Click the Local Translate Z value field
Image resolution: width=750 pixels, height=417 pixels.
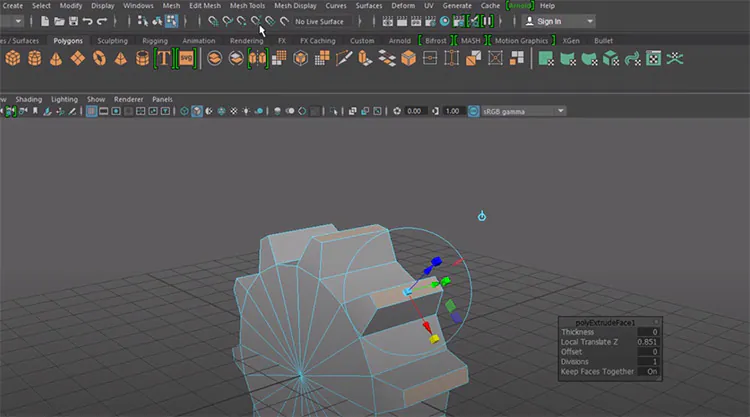(x=648, y=342)
